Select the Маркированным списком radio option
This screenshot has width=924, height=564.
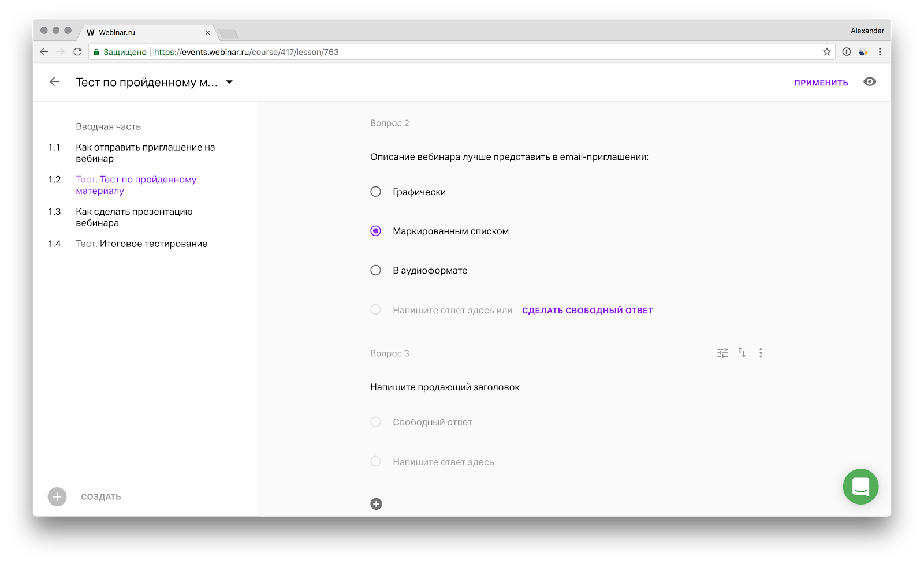pos(376,231)
